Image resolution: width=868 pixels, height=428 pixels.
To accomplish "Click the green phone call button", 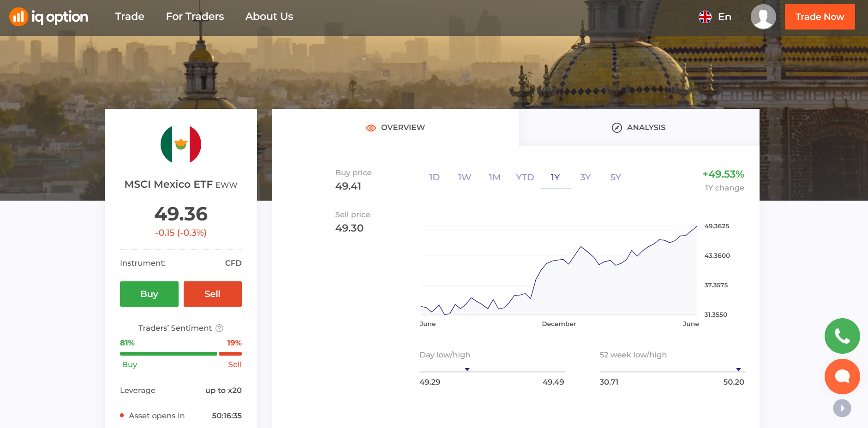I will coord(842,336).
